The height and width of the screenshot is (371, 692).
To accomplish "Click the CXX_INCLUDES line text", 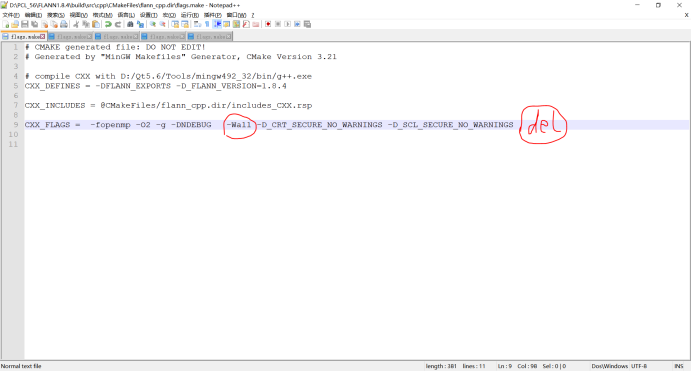I will point(168,105).
